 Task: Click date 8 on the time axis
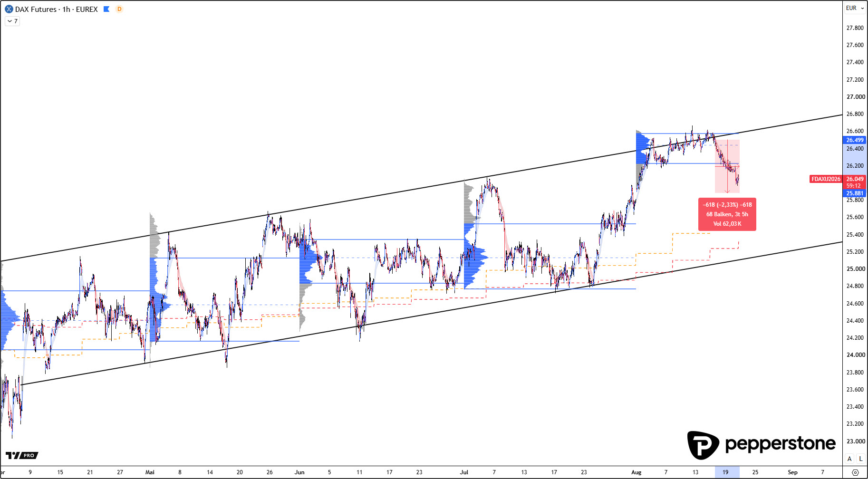tap(180, 472)
